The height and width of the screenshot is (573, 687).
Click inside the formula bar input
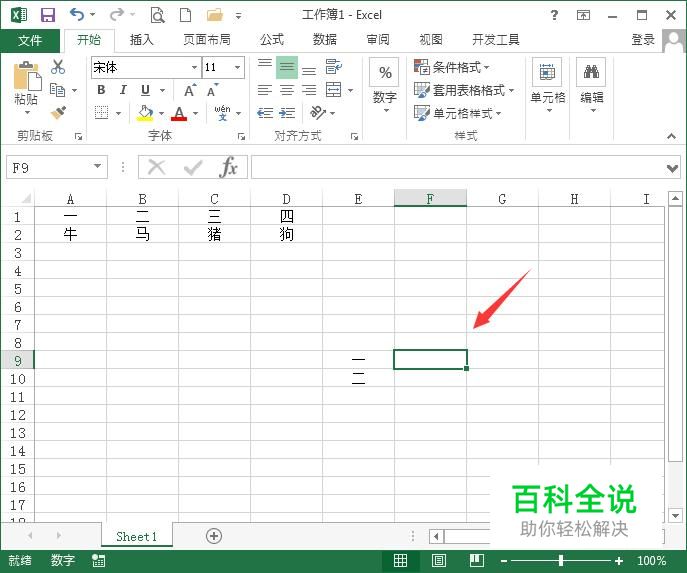[x=458, y=167]
